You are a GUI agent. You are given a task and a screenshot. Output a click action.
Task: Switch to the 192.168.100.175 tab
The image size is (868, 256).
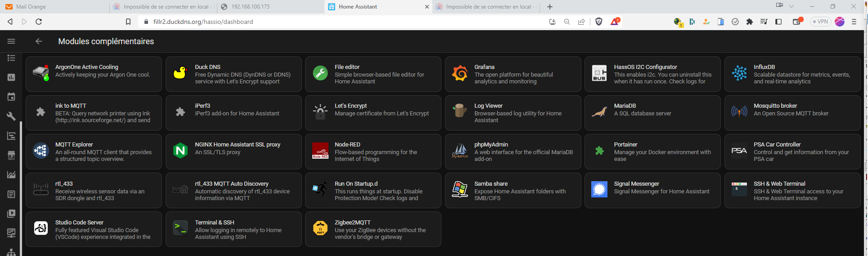point(270,7)
